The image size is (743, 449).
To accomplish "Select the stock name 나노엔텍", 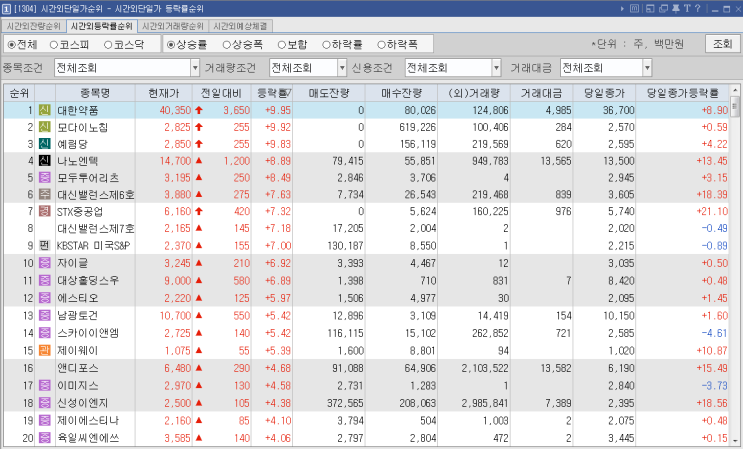I will click(78, 161).
